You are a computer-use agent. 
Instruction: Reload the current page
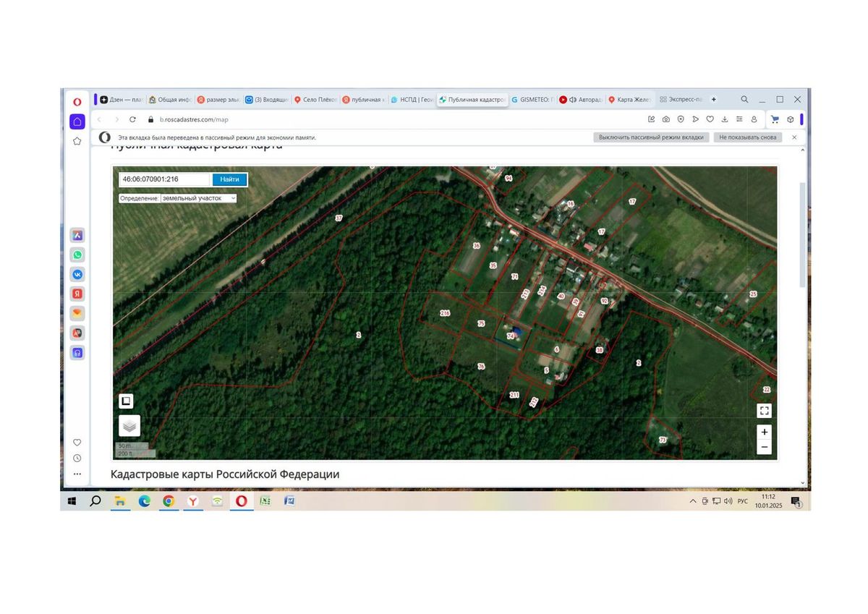tap(132, 119)
